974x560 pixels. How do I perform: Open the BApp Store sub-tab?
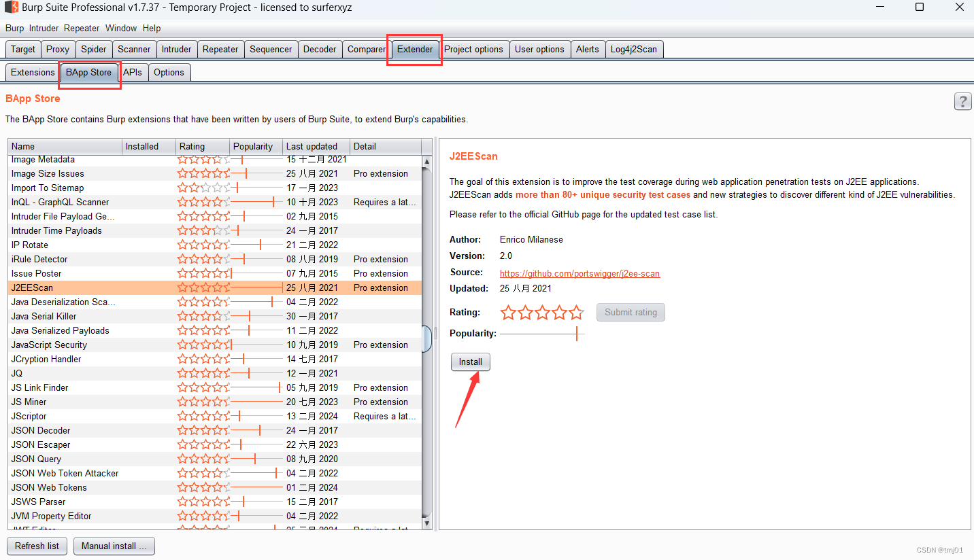point(88,72)
